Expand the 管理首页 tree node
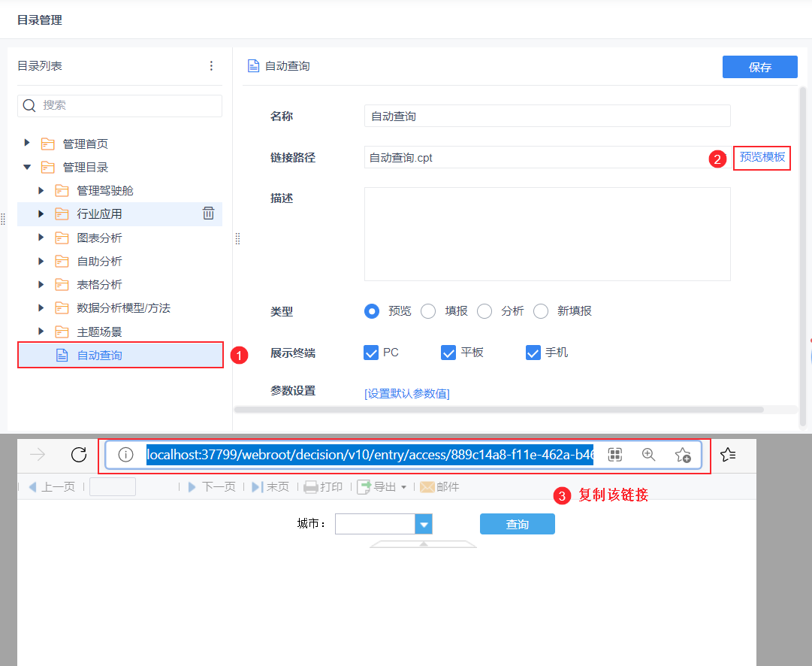Viewport: 812px width, 666px height. point(27,143)
